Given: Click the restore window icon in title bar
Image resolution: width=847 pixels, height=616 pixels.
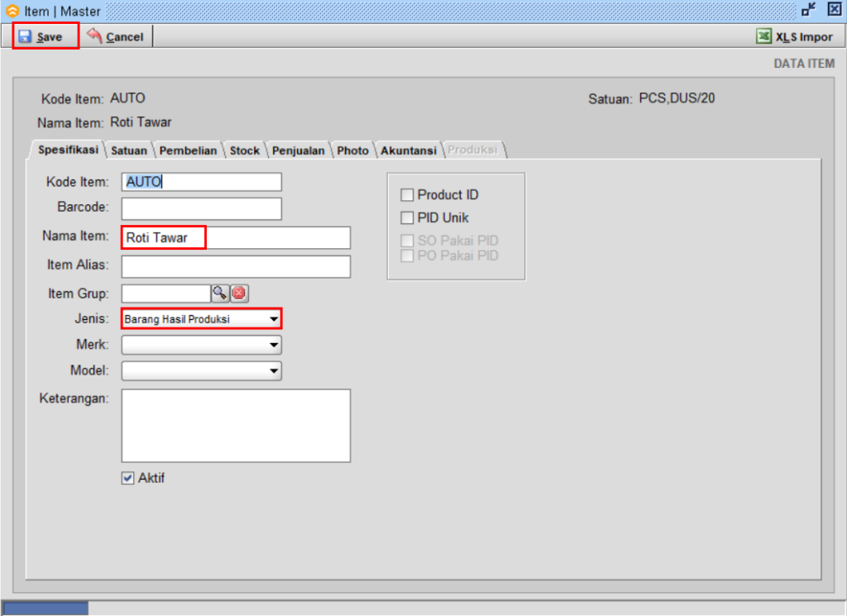Looking at the screenshot, I should [x=808, y=9].
